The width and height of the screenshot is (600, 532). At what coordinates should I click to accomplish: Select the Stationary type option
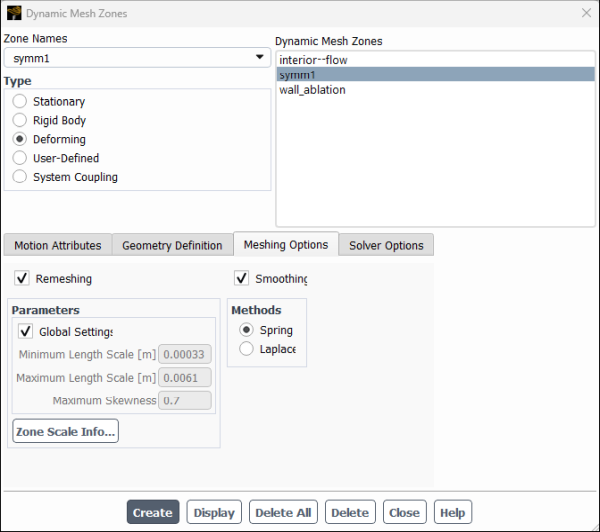[20, 102]
